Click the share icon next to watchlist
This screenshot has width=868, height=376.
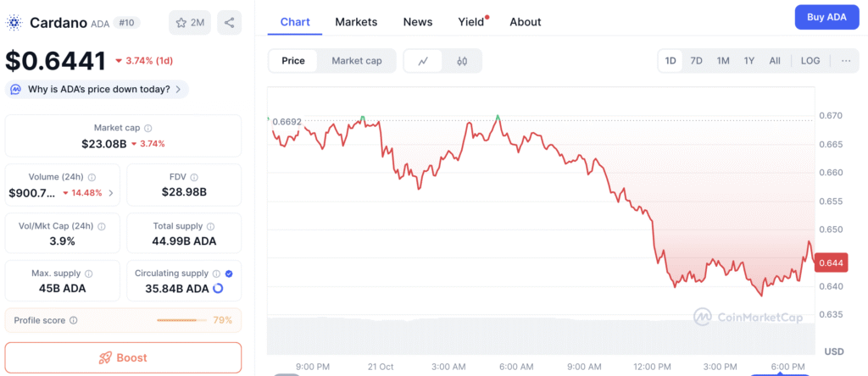229,23
